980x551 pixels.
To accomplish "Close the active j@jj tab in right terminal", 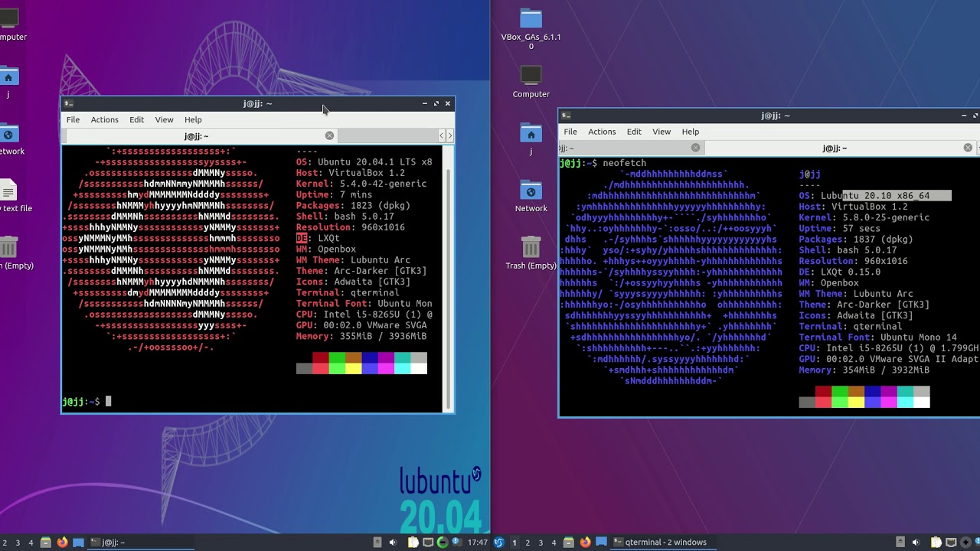I will pyautogui.click(x=968, y=148).
